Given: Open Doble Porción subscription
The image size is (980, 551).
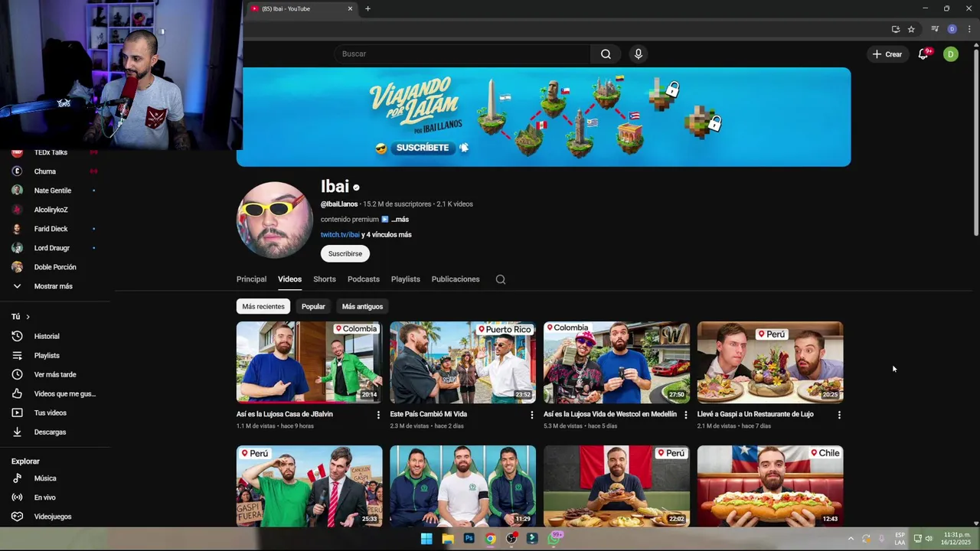Looking at the screenshot, I should [x=55, y=267].
